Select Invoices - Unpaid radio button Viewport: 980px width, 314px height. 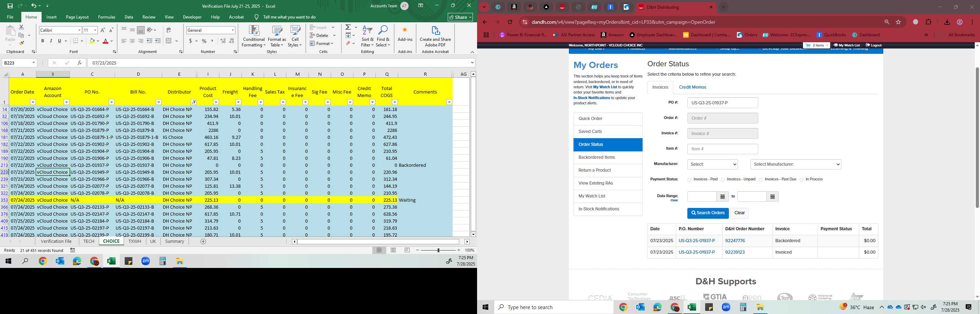pos(723,180)
